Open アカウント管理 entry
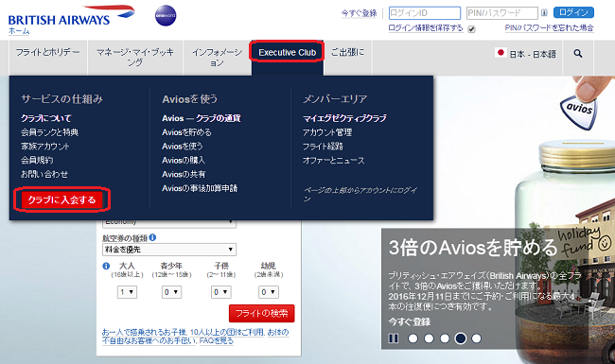Viewport: 615px width, 364px height. (327, 132)
